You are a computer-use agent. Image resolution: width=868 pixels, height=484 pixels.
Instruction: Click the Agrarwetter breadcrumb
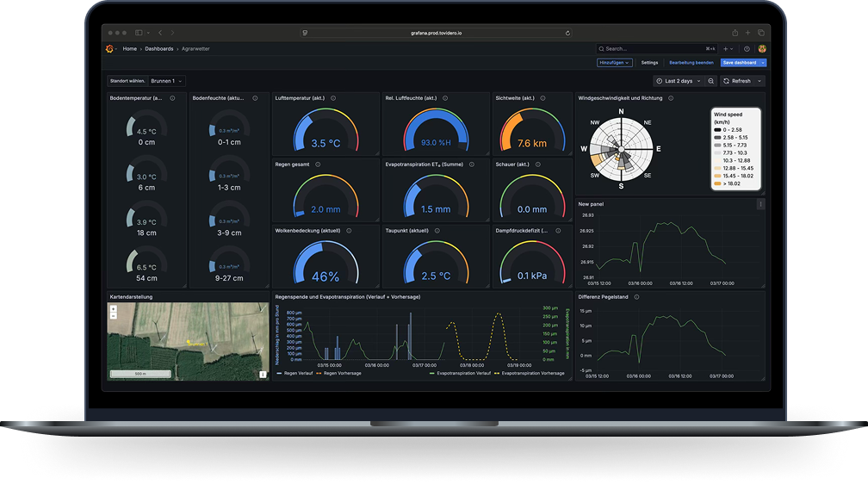195,49
